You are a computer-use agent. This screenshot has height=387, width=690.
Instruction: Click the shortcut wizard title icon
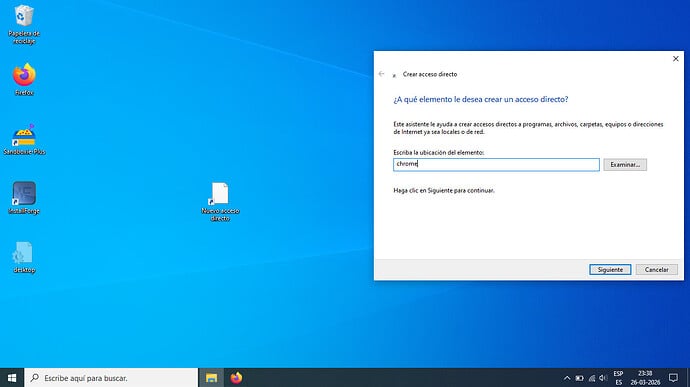click(394, 75)
